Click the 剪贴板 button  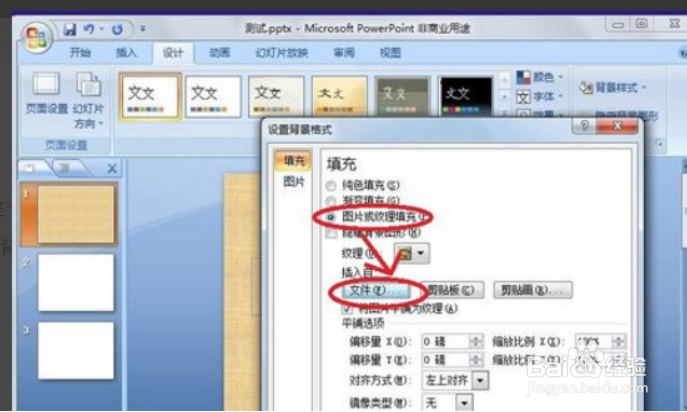point(451,290)
